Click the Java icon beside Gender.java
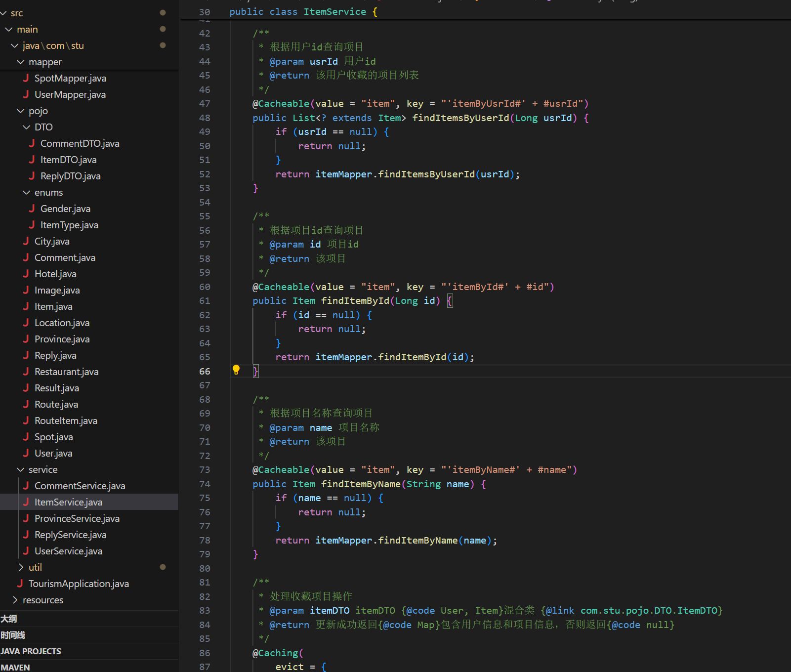The height and width of the screenshot is (672, 791). click(32, 209)
